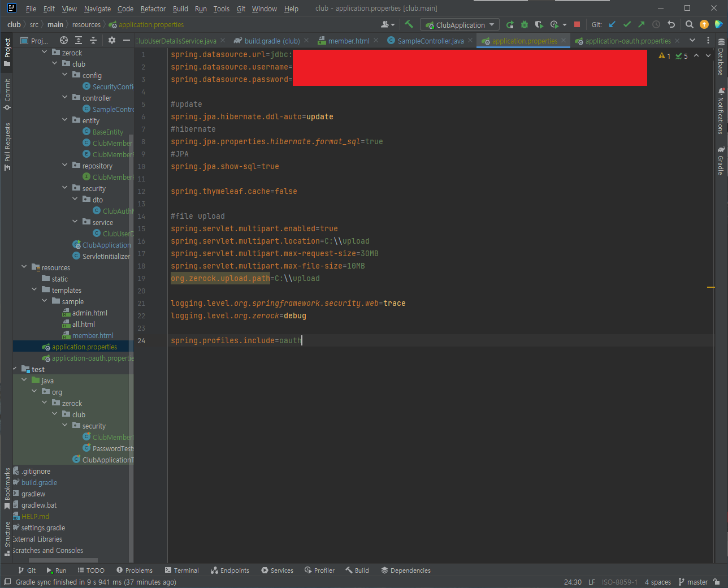Collapse the dto folder

pos(75,199)
